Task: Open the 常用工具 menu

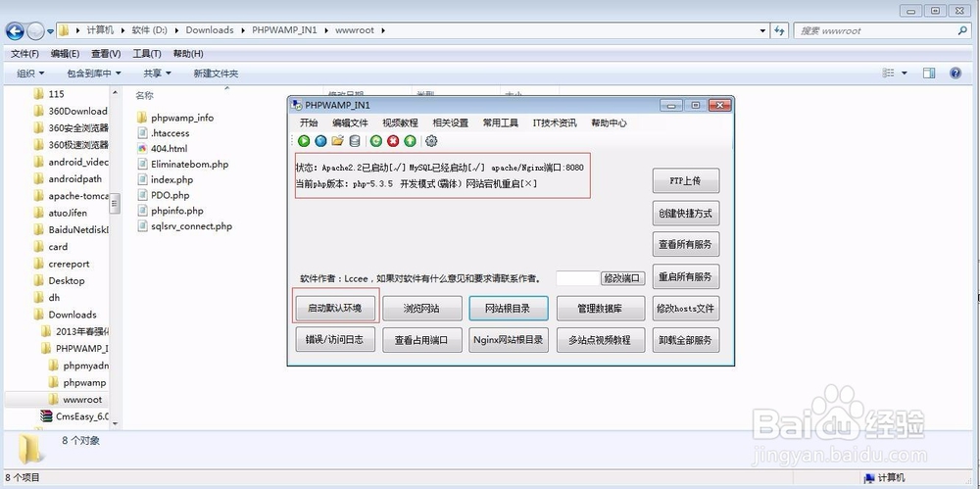Action: [501, 123]
